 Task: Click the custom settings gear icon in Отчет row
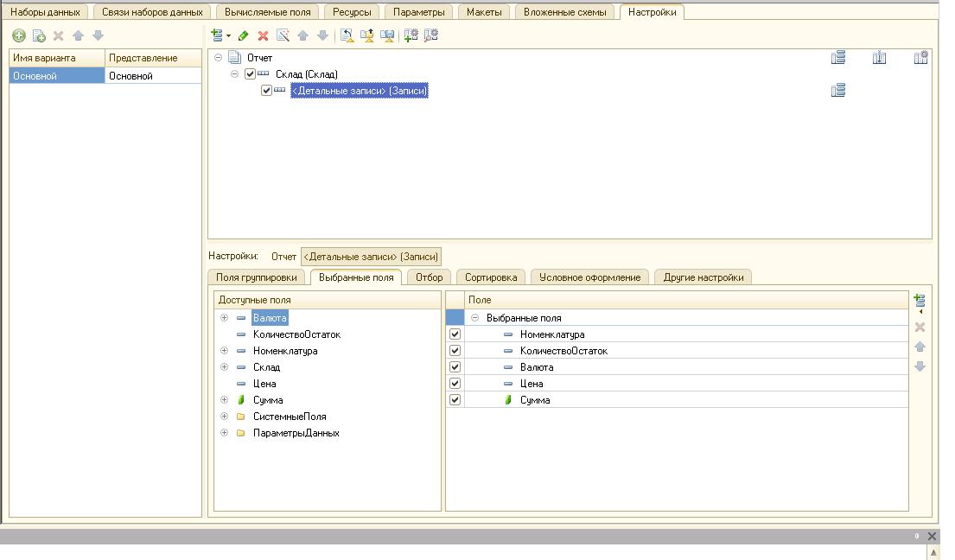(920, 58)
